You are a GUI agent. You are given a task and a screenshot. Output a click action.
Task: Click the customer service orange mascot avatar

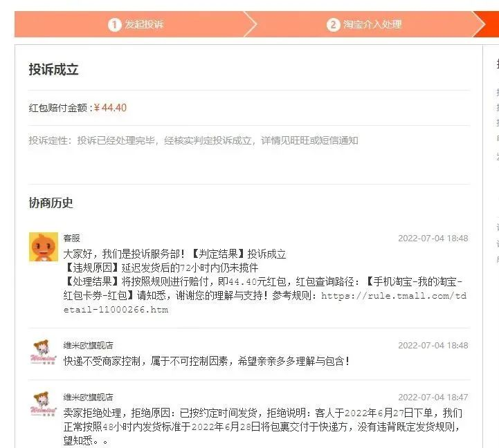click(x=44, y=247)
